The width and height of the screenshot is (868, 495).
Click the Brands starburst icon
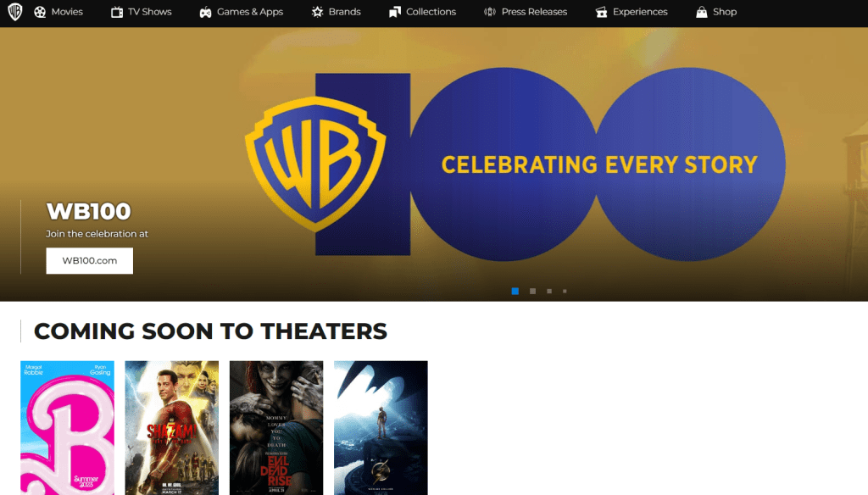point(317,12)
